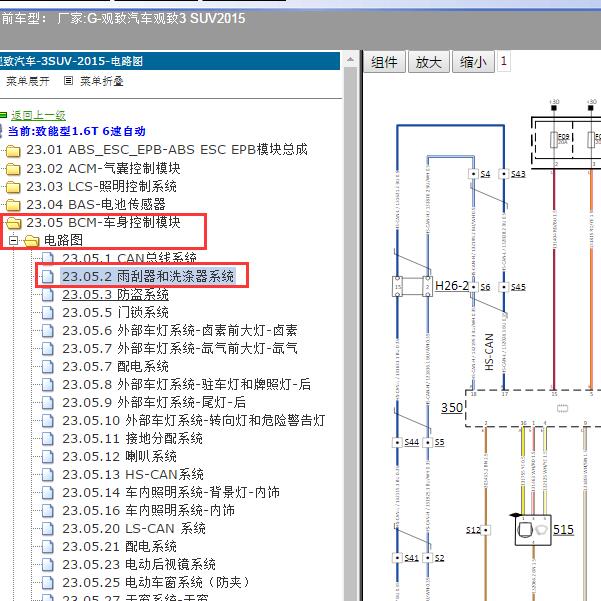Click splice label S12 in diagram
Screen dimensions: 601x601
(473, 530)
